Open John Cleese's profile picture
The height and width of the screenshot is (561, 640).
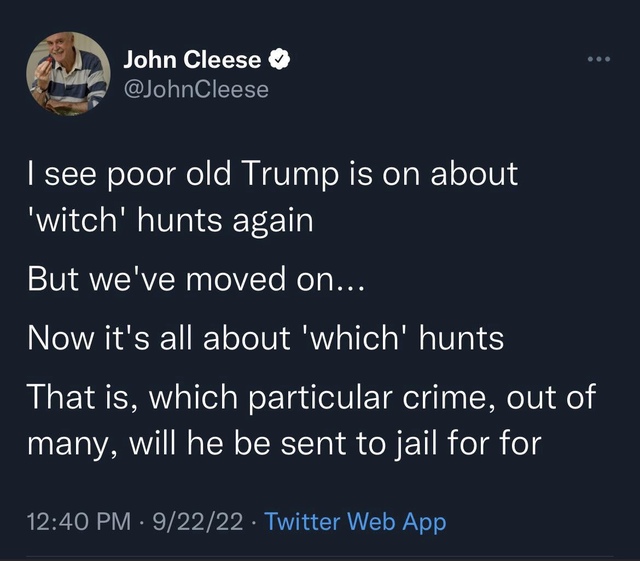tap(66, 74)
